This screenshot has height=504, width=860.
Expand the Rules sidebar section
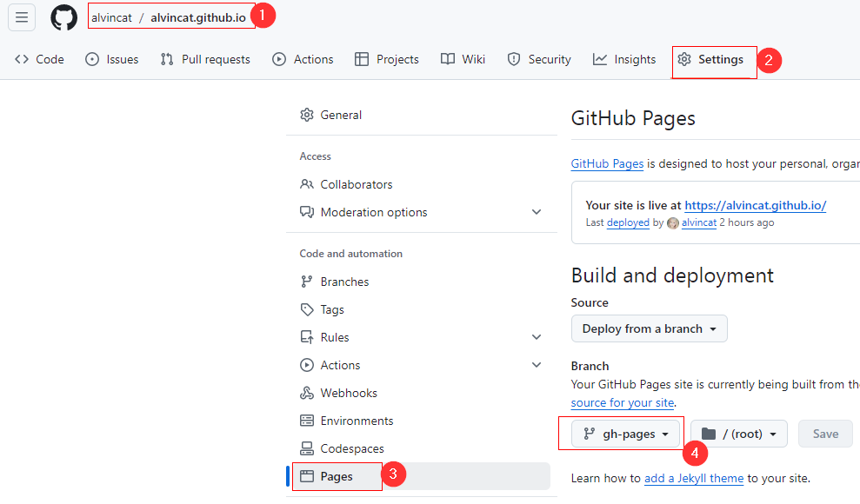(537, 337)
